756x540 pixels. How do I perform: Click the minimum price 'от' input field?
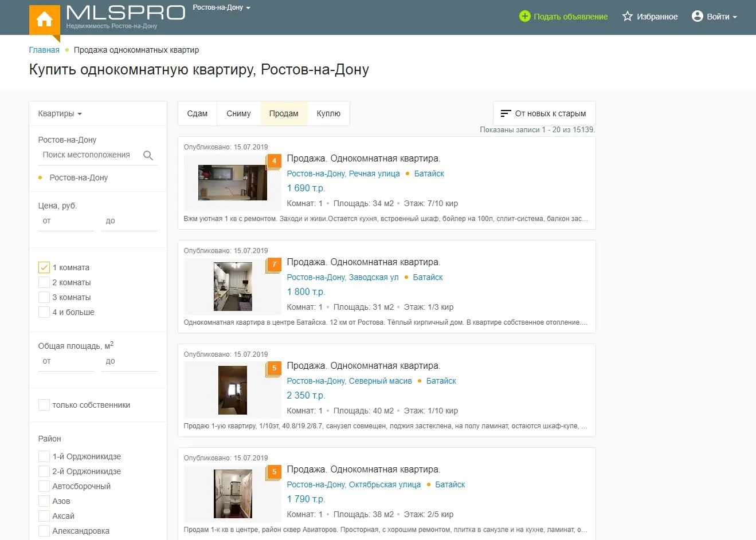coord(66,221)
